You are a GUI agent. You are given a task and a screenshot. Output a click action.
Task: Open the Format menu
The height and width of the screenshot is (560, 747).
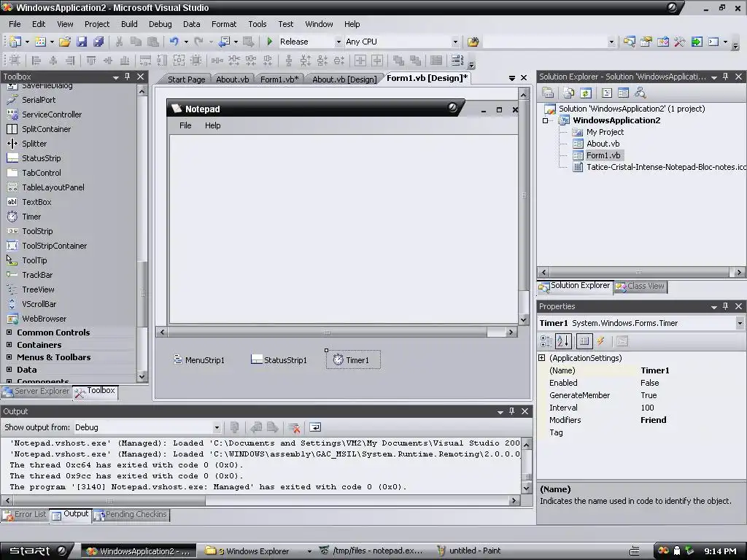(224, 24)
